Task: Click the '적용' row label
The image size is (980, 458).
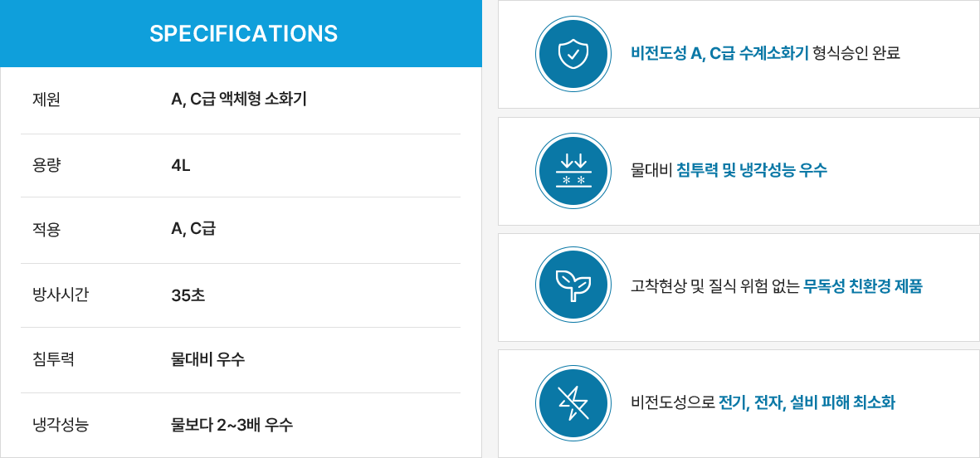Action: pos(46,229)
